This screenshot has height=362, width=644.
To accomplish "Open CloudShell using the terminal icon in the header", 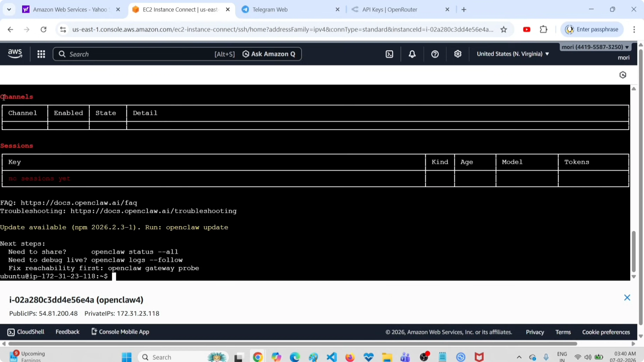I will tap(389, 54).
